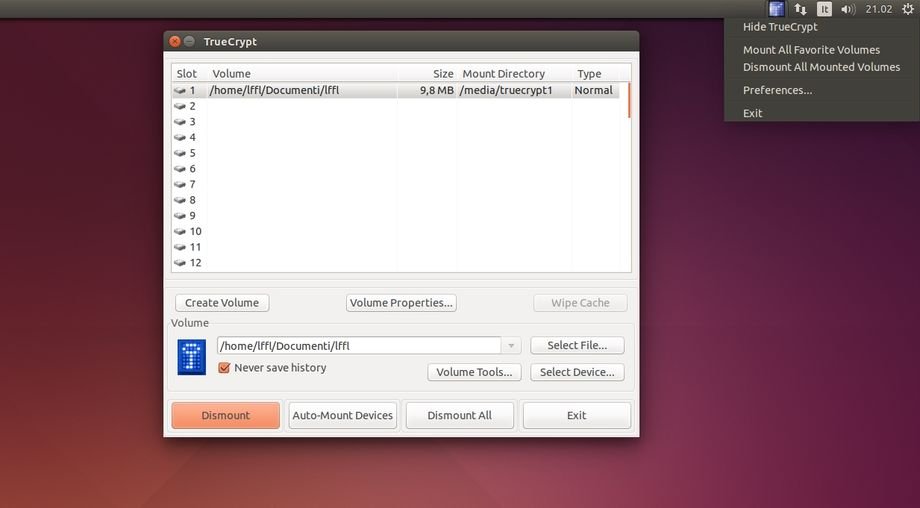Select Mount All Favorite Volumes
This screenshot has height=508, width=920.
[x=811, y=50]
